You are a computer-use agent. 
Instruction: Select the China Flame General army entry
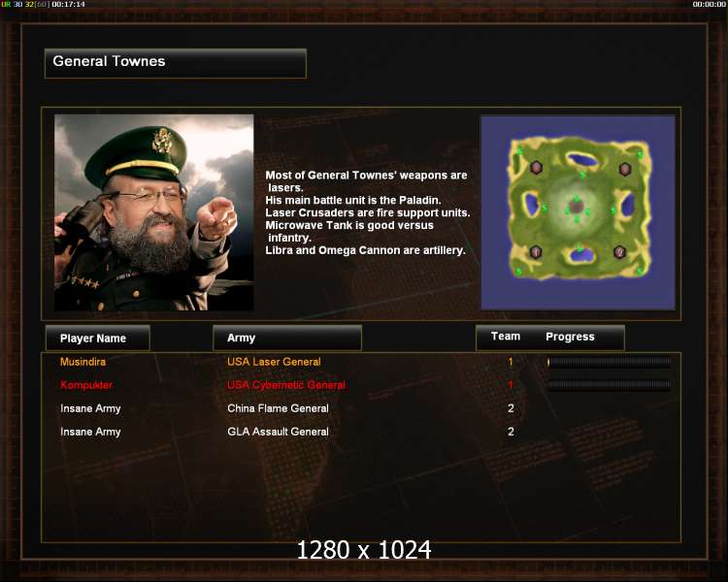(x=278, y=408)
